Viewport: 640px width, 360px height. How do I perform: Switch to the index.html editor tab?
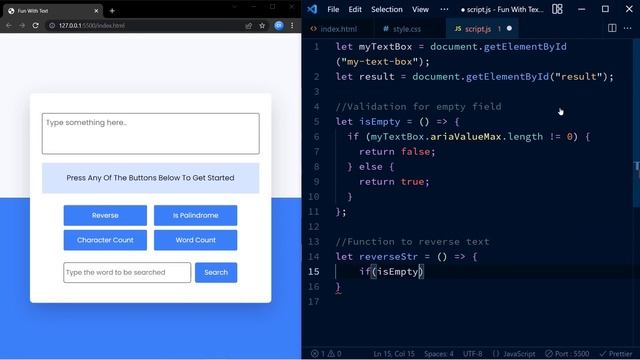[x=334, y=29]
